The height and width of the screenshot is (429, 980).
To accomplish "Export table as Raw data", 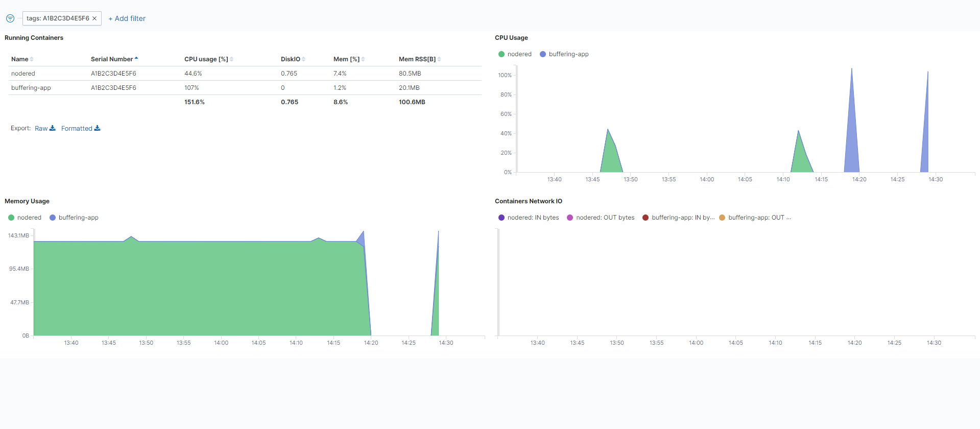I will (45, 128).
